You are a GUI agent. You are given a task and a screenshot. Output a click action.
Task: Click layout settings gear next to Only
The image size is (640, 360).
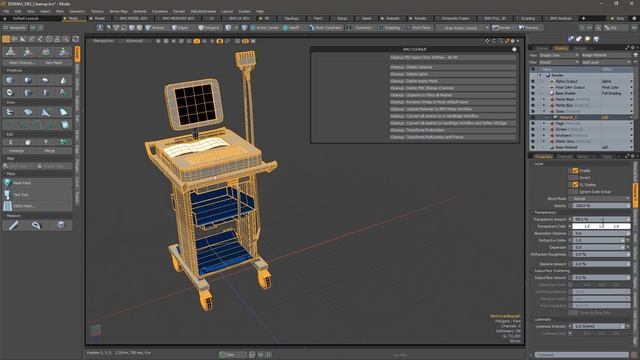click(x=634, y=18)
